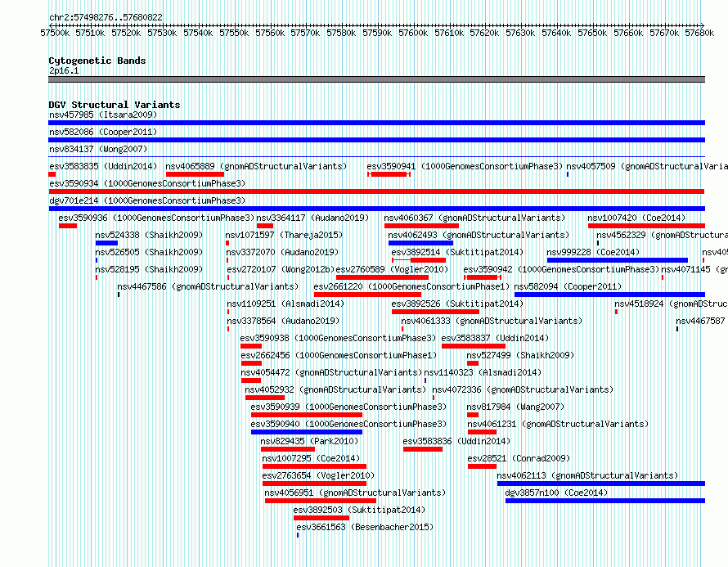Select nsv1007420 (Coe2014) label
Image resolution: width=728 pixels, height=567 pixels.
point(636,218)
